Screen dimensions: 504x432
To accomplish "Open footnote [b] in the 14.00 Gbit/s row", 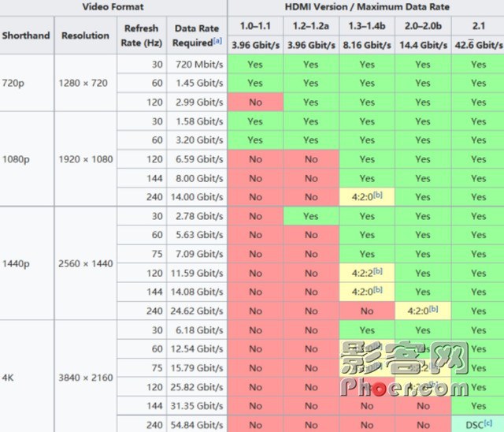I will point(378,195).
